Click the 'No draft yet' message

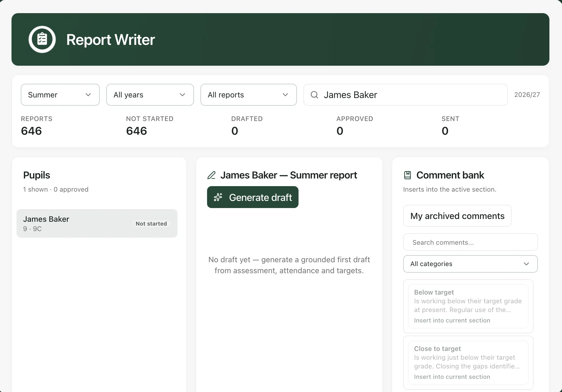[x=289, y=265]
